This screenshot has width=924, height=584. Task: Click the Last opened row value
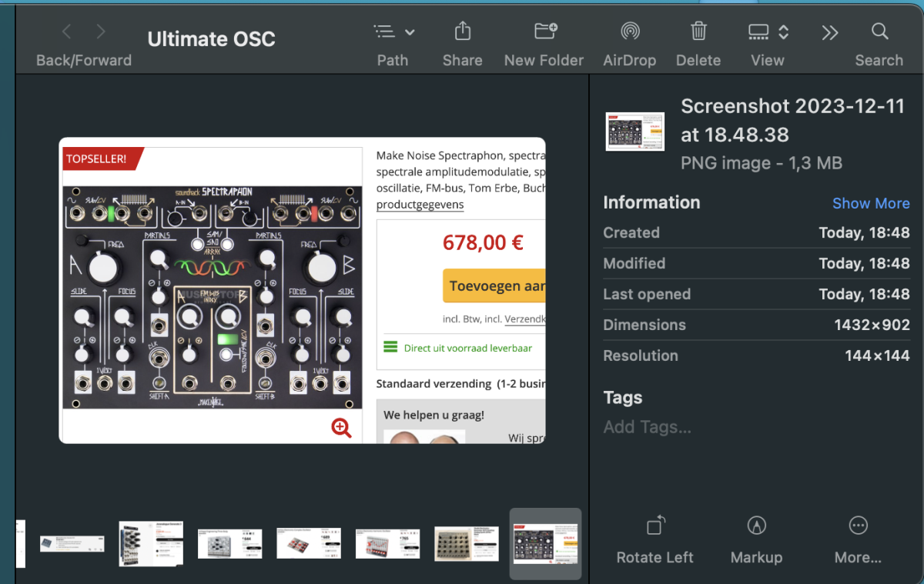pos(864,294)
